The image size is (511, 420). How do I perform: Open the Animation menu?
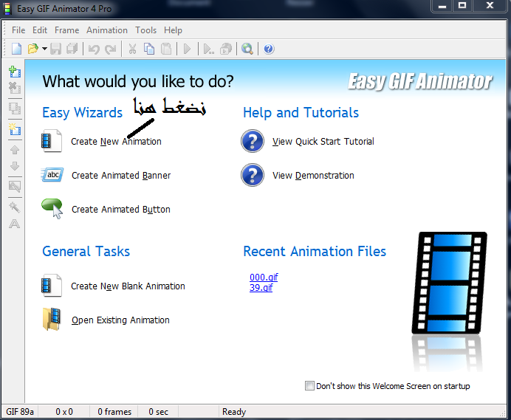(x=107, y=30)
